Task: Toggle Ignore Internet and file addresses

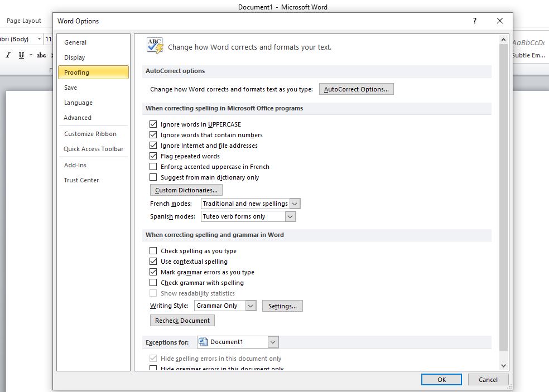Action: click(x=153, y=145)
